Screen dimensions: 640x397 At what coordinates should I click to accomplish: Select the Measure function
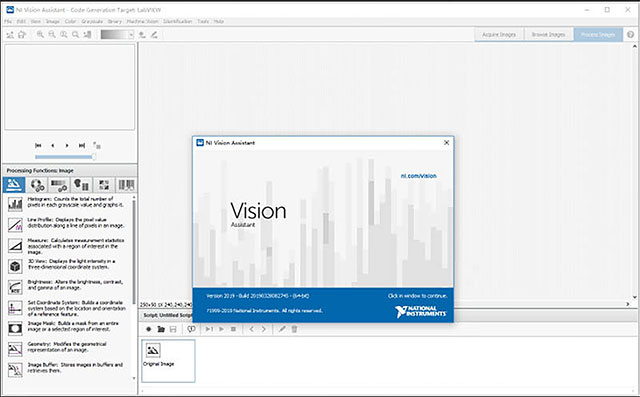click(x=67, y=246)
